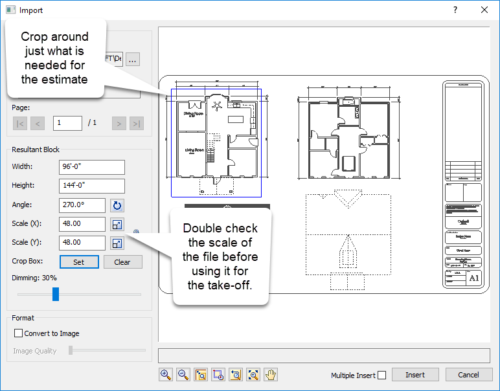The height and width of the screenshot is (391, 500).
Task: Click the Crop Box Clear button
Action: click(123, 262)
